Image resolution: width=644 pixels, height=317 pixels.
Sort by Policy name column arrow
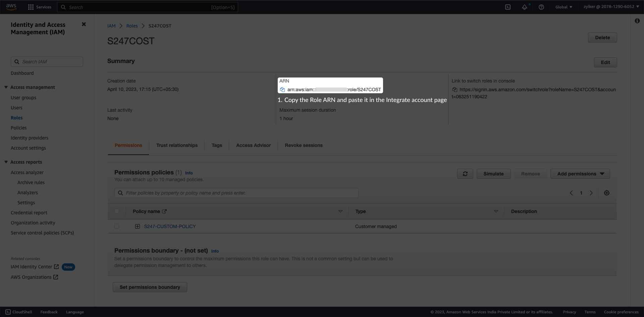pos(340,211)
